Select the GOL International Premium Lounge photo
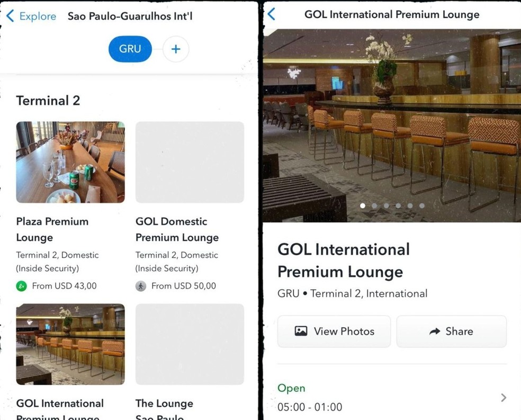 (x=70, y=344)
